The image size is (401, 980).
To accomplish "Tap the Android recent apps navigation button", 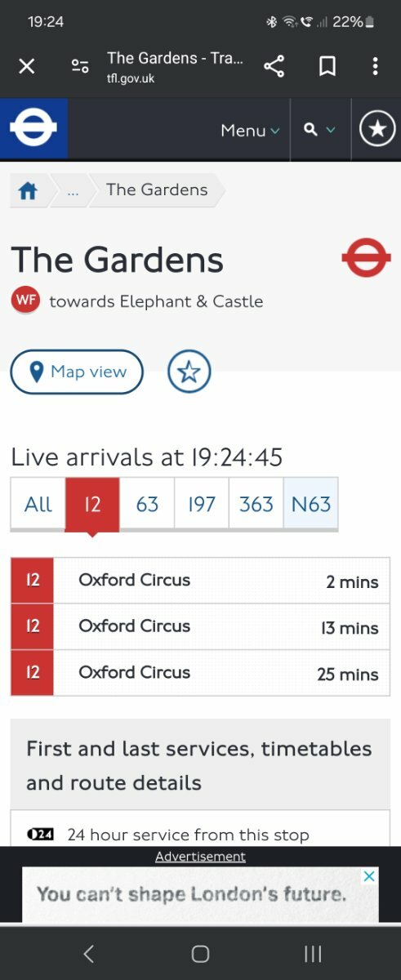I will click(x=313, y=953).
